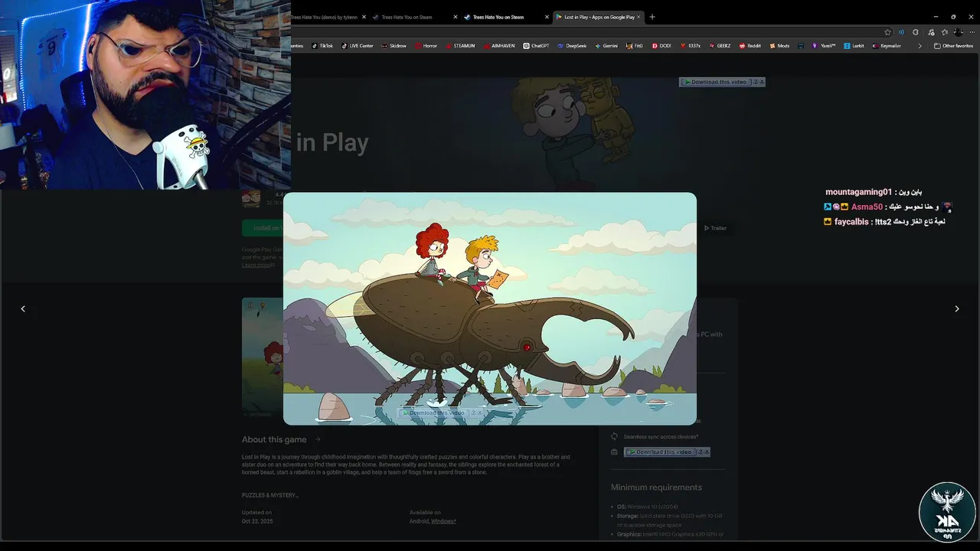Go to the previous screenshot with left arrow
Viewport: 980px width, 551px height.
click(23, 308)
